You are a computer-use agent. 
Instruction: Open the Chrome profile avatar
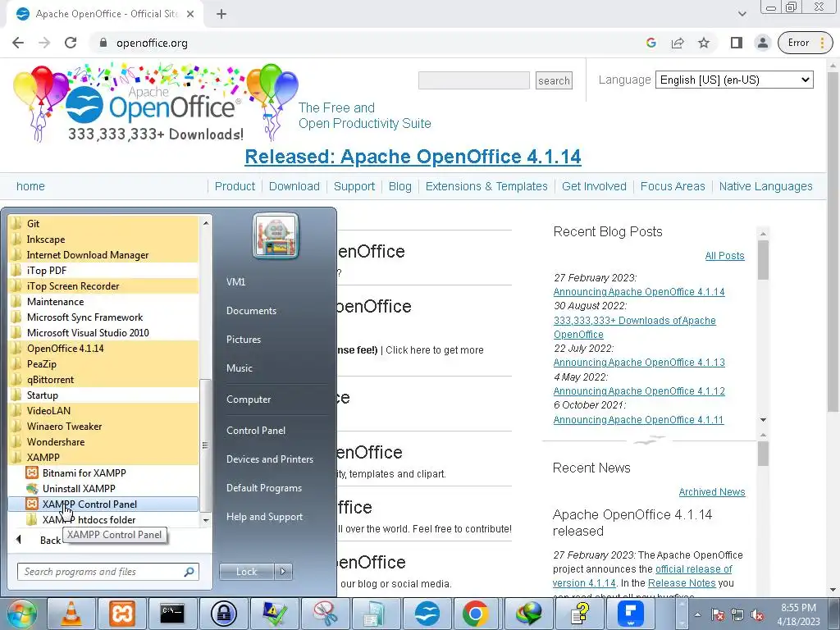tap(762, 43)
